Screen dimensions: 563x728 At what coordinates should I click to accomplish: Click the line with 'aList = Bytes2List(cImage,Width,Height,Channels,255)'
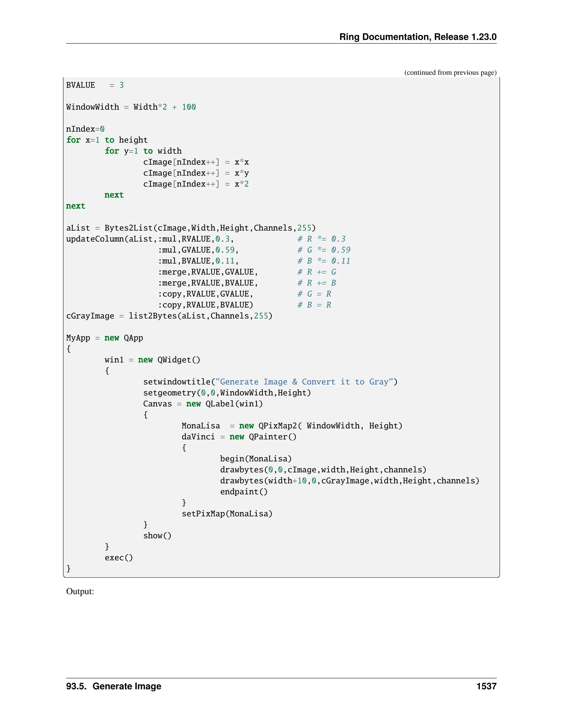click(x=191, y=228)
